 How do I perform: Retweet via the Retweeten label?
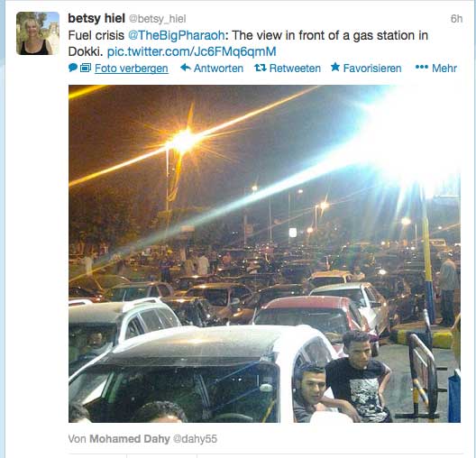[x=295, y=68]
